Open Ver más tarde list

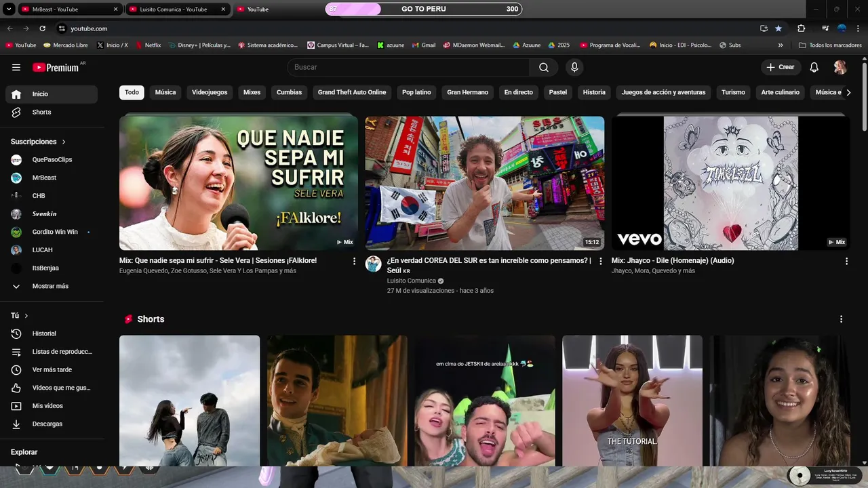[52, 369]
